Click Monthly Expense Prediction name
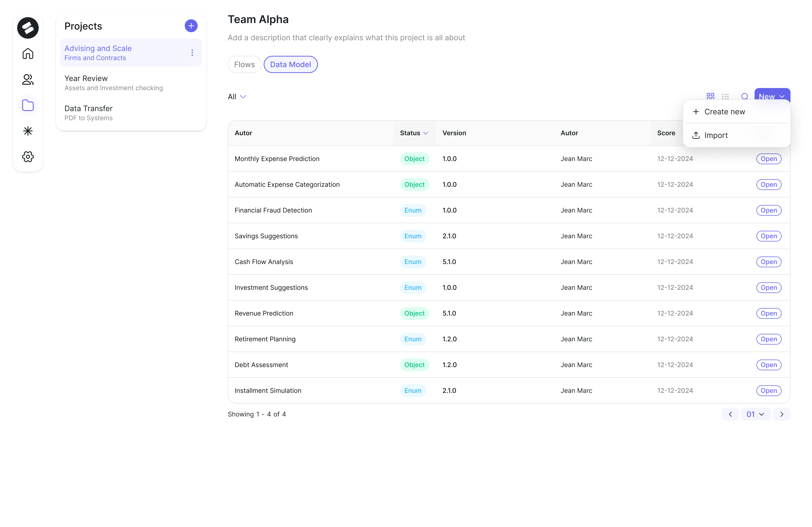Viewport: 812px width, 527px height. point(277,159)
